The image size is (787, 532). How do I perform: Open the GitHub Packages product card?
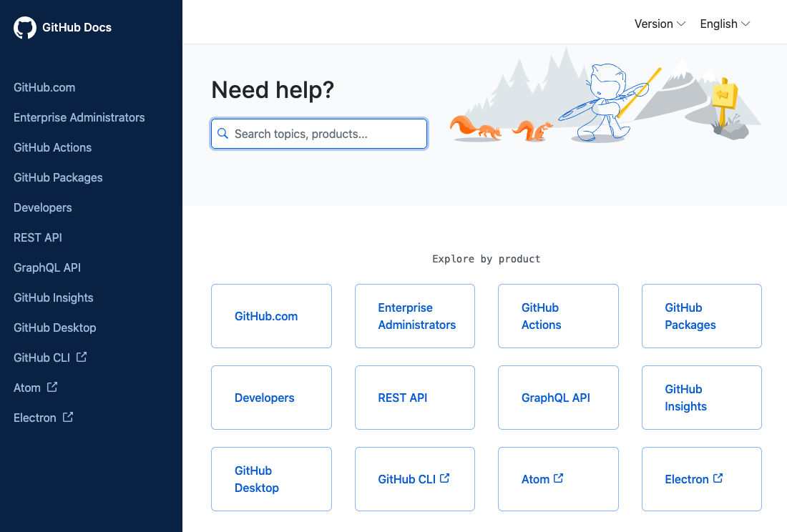point(701,316)
